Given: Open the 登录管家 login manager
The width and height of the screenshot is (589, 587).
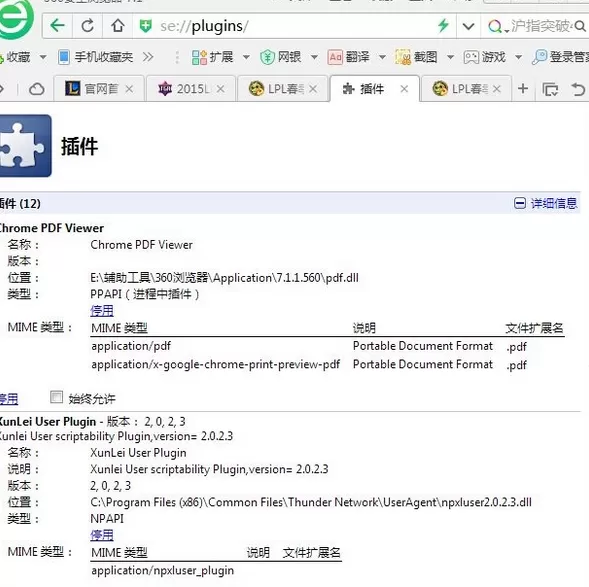Looking at the screenshot, I should [560, 57].
